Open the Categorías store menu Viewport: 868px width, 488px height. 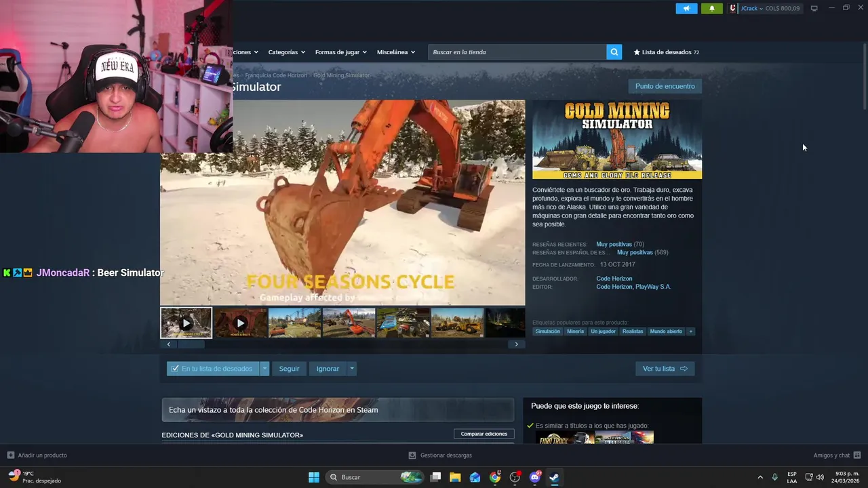click(286, 52)
